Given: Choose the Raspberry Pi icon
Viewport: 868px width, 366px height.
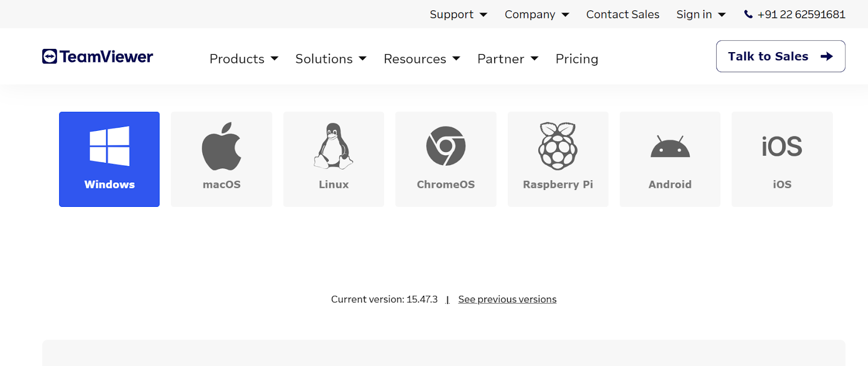Looking at the screenshot, I should pyautogui.click(x=558, y=146).
